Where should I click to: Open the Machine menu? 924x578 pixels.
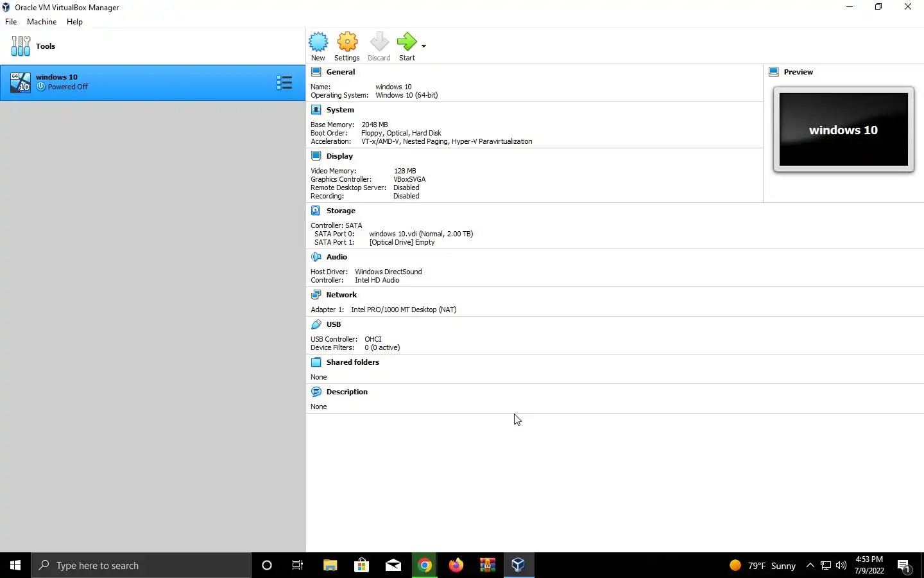[42, 22]
